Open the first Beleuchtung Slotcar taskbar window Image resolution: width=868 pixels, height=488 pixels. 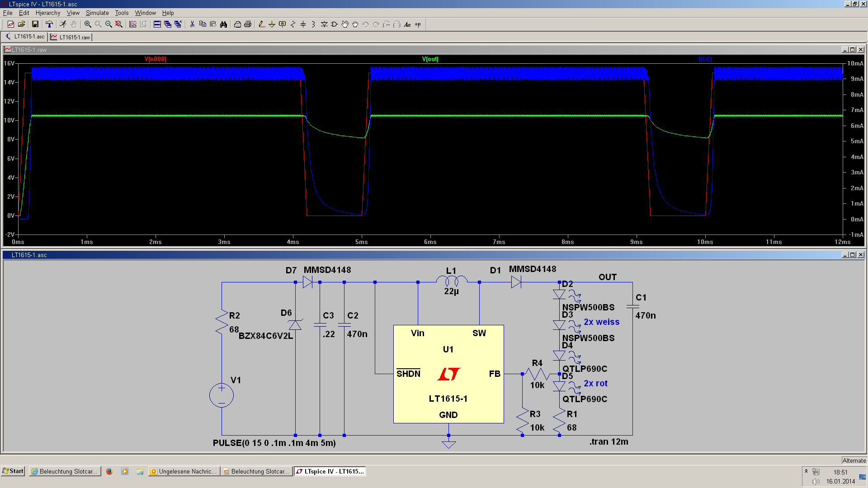pyautogui.click(x=65, y=471)
